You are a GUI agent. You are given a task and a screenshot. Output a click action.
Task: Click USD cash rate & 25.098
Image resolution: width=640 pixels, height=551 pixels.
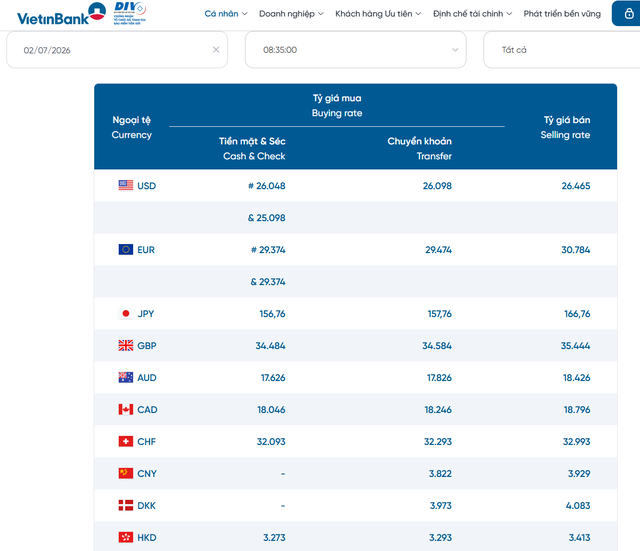click(x=267, y=218)
